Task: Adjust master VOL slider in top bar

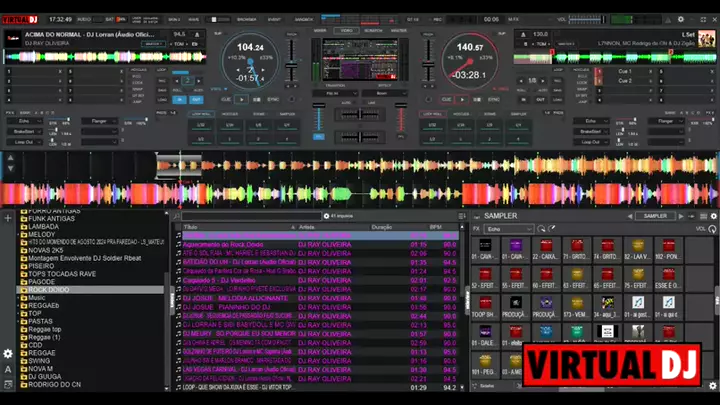Action: (588, 19)
